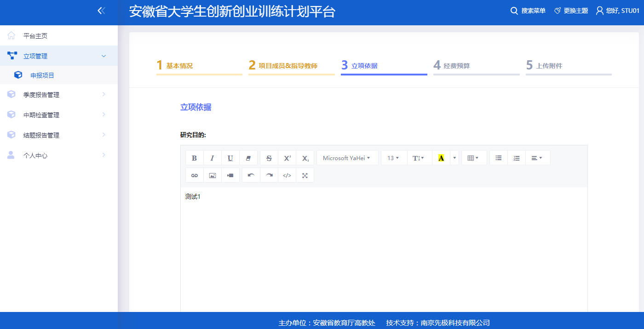Undo the last edit
Image resolution: width=644 pixels, height=329 pixels.
pos(251,175)
